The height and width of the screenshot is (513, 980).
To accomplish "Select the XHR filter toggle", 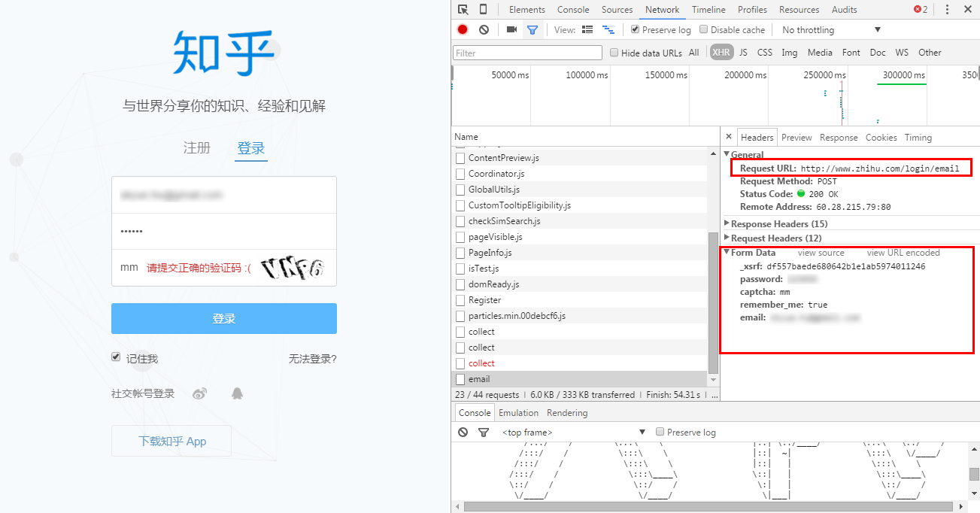I will pos(721,53).
